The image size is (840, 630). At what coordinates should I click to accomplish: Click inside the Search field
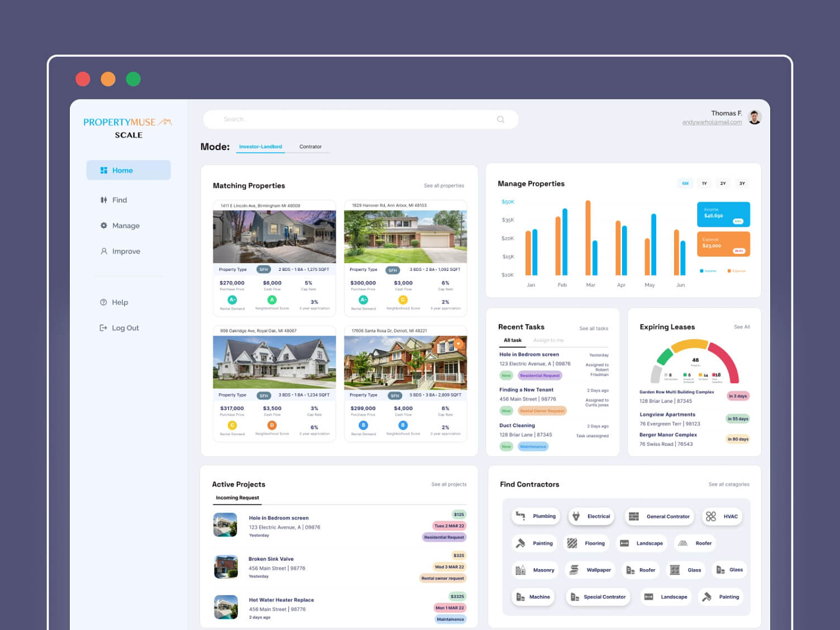click(360, 120)
